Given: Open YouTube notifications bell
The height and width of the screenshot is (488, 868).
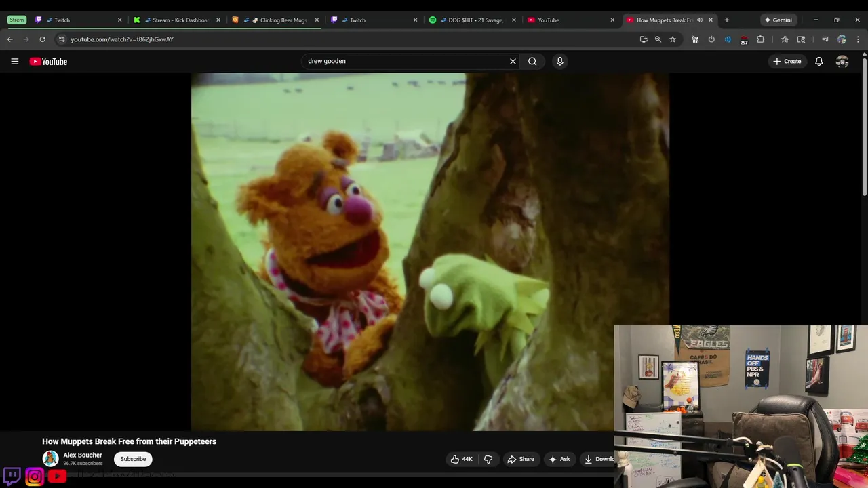Looking at the screenshot, I should tap(818, 61).
